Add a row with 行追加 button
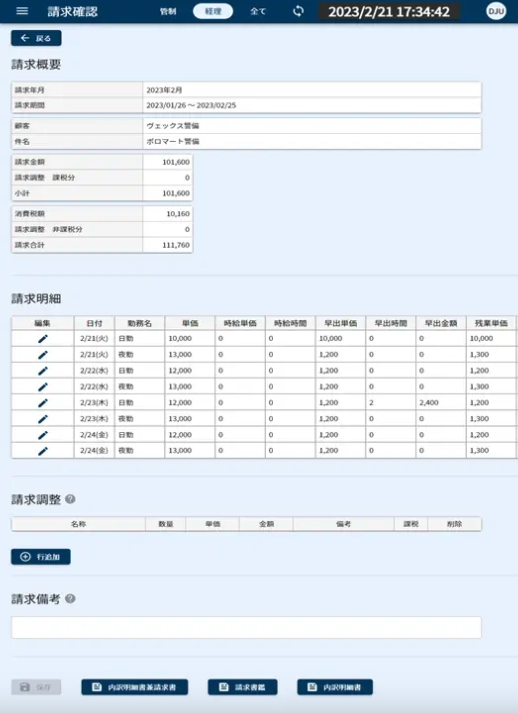 pos(41,557)
